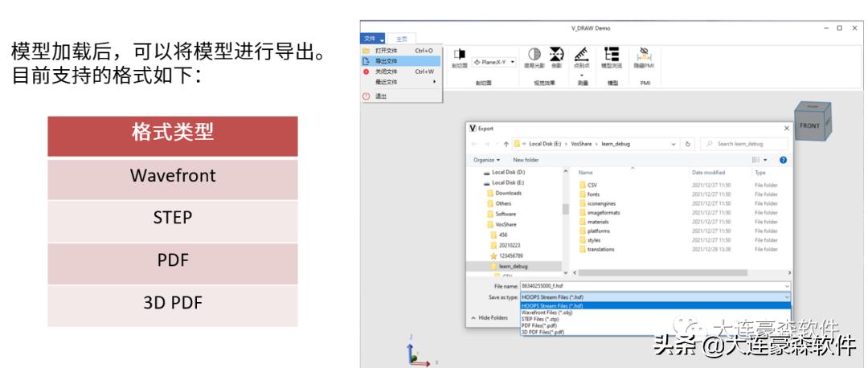Choose 打开文件 from the file menu
The image size is (868, 368).
(402, 51)
